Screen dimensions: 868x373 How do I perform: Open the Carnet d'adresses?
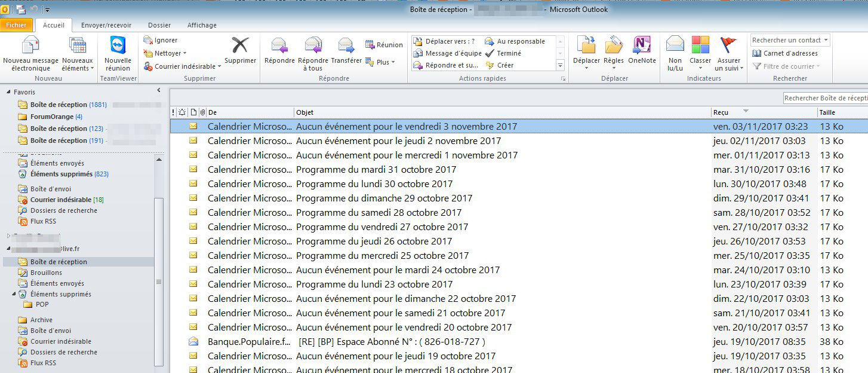(785, 53)
